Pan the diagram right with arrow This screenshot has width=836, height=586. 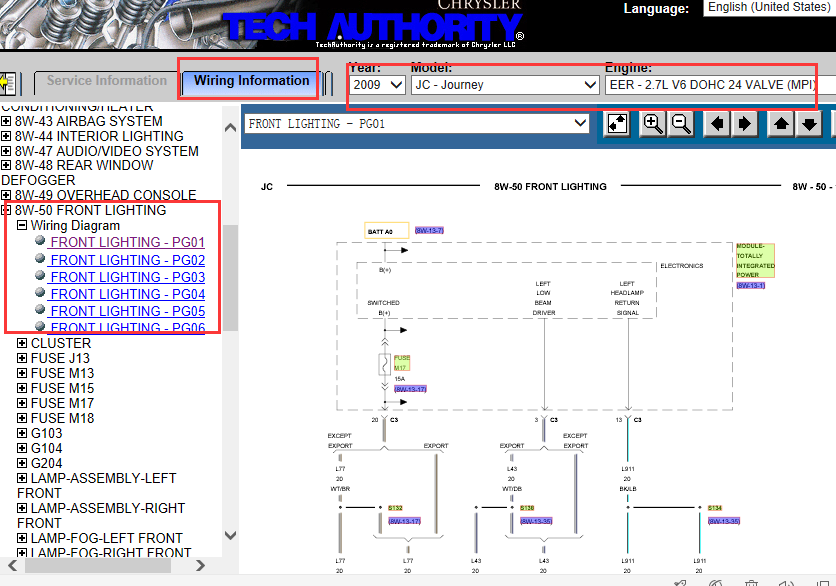(745, 124)
